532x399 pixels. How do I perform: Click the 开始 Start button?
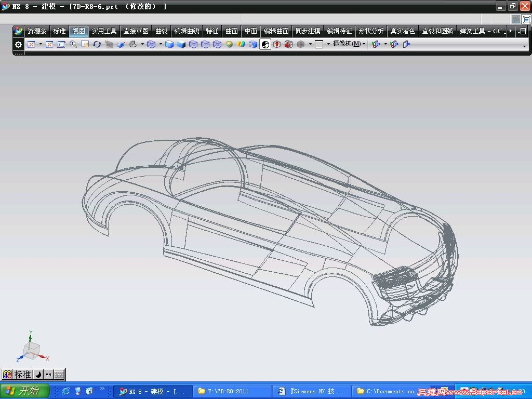[x=24, y=391]
